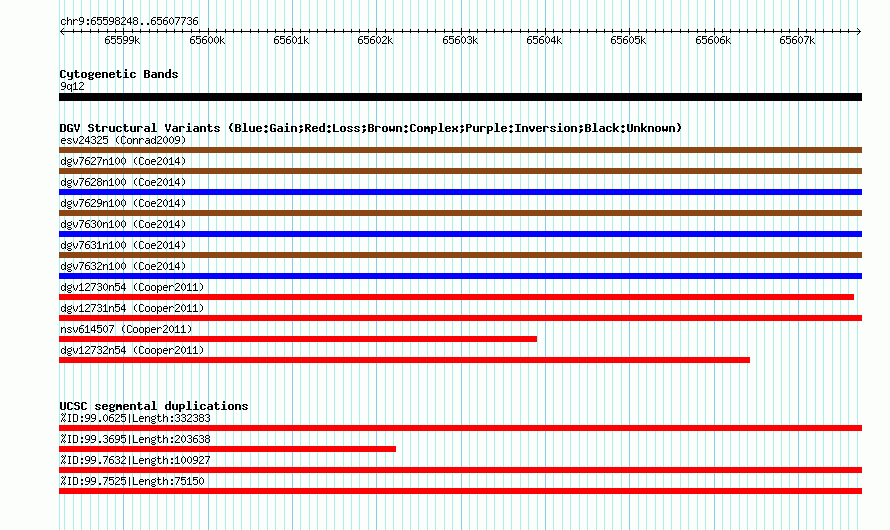This screenshot has width=890, height=530.
Task: Click the 65600k ruler tick label
Action: [207, 40]
